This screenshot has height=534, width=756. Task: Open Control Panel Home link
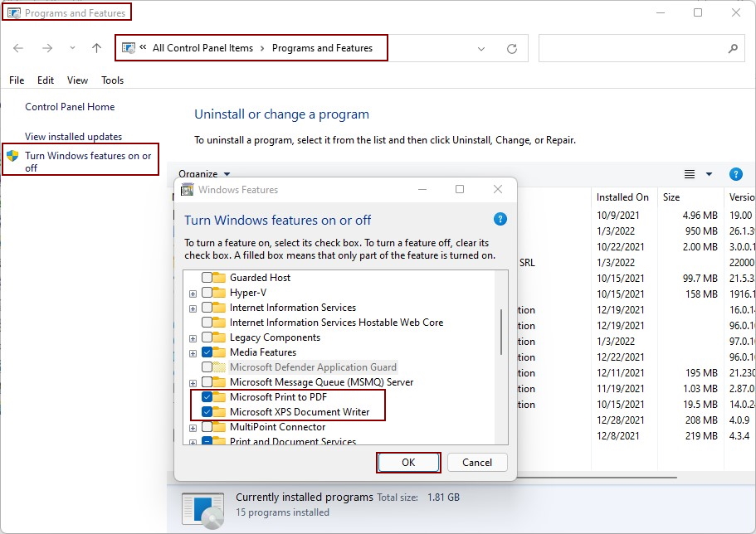tap(70, 106)
